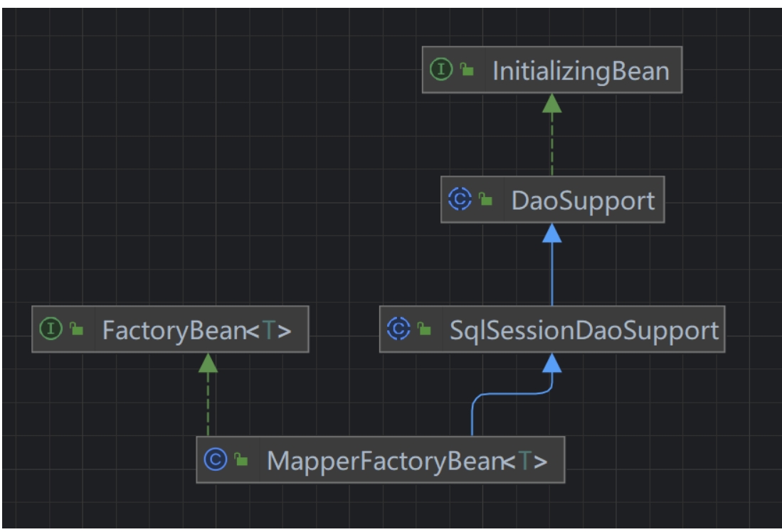Click dashed green arrow from MapperFactoryBean to FactoryBean

point(208,402)
